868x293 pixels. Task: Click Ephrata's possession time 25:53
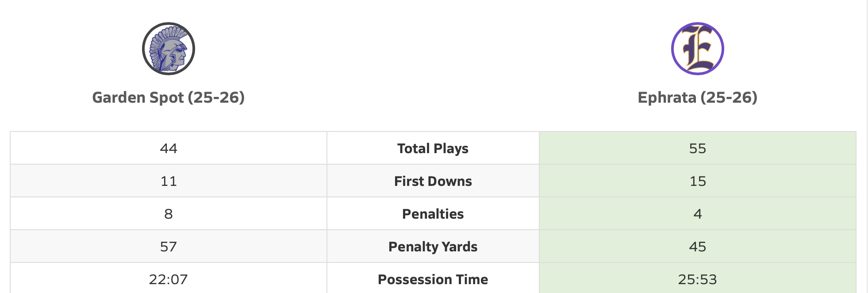[697, 279]
